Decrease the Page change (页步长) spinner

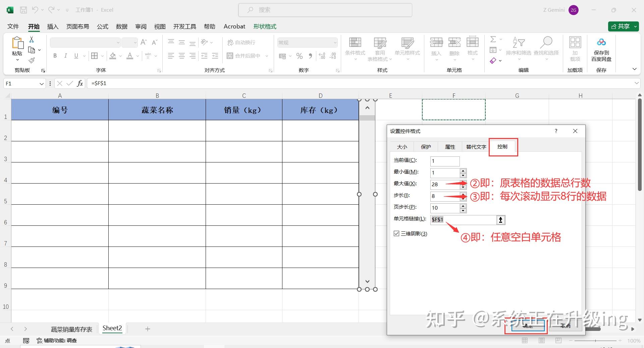click(463, 210)
